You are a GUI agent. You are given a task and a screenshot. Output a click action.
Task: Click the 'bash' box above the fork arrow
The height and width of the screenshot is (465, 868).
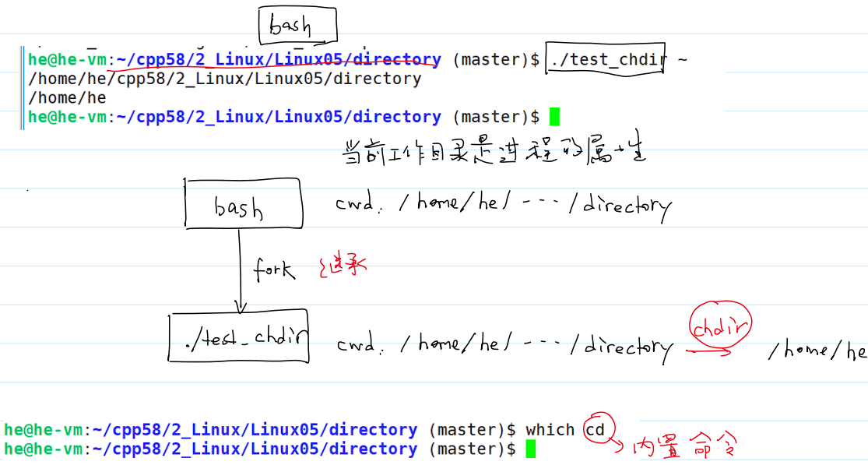244,204
